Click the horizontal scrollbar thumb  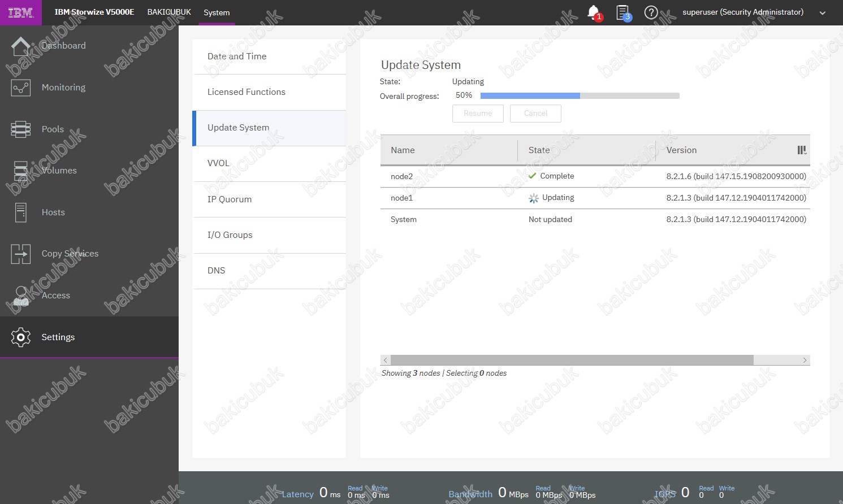click(572, 360)
